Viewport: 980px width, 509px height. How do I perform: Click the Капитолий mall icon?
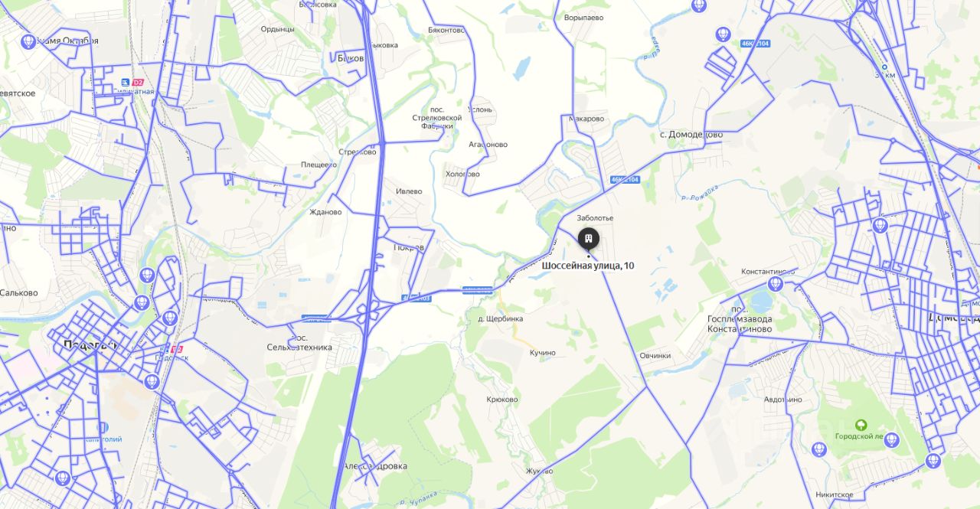104,427
